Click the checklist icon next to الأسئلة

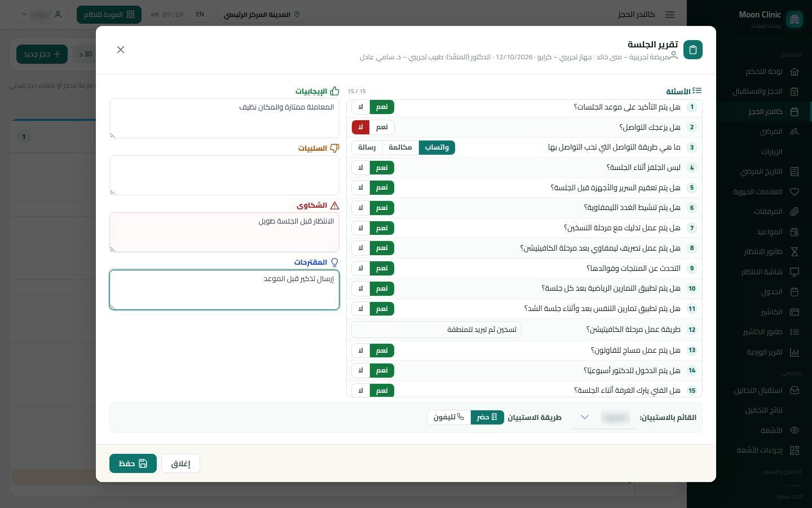698,91
